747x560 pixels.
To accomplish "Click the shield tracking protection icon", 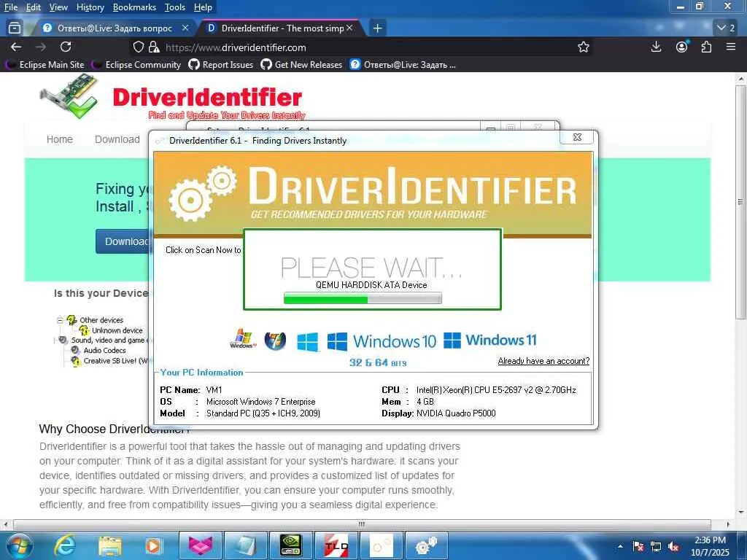I will coord(138,47).
